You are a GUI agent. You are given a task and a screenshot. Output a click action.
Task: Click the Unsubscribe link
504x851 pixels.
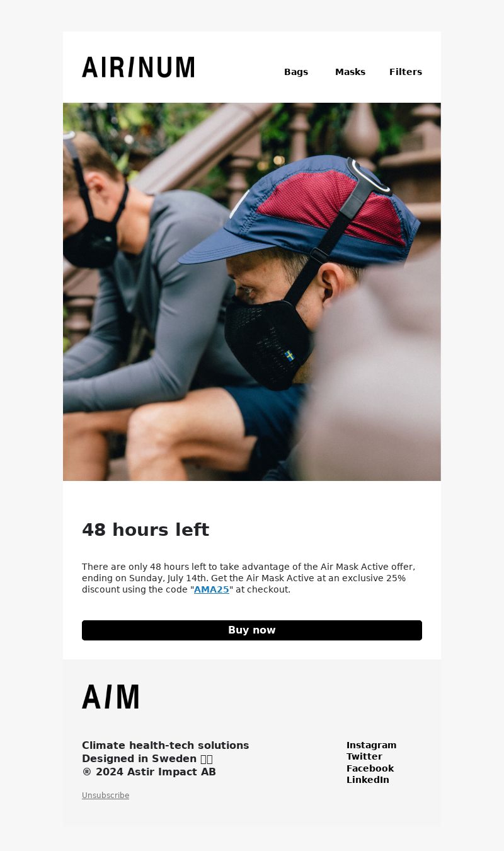pyautogui.click(x=105, y=796)
